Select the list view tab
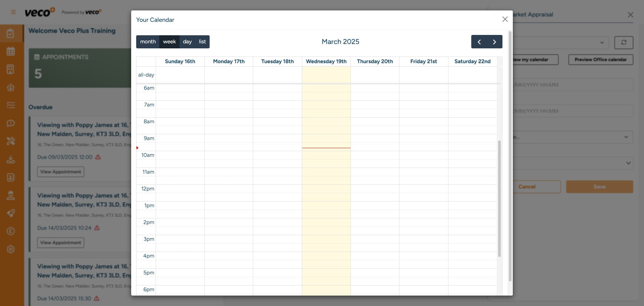This screenshot has height=306, width=644. coord(202,42)
